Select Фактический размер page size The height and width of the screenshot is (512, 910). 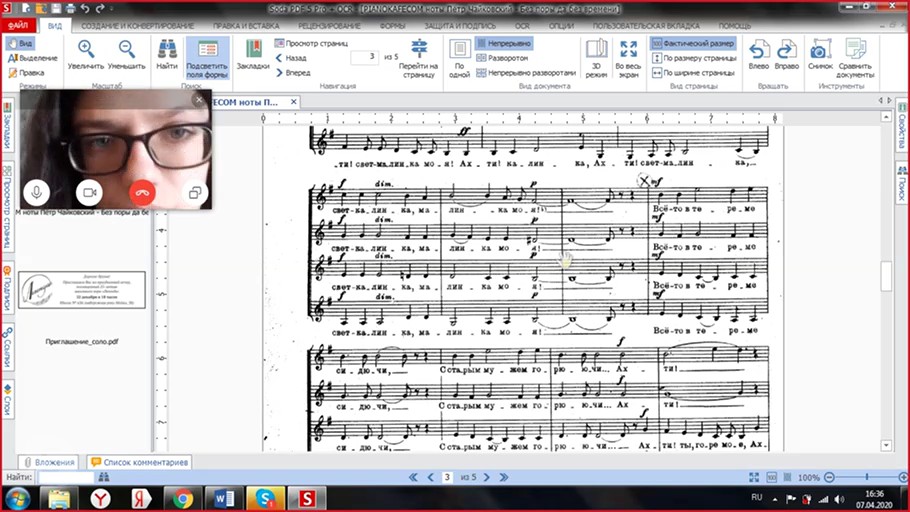[x=693, y=44]
